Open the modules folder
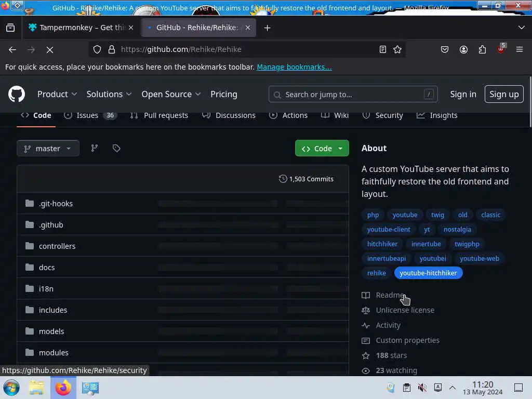The image size is (532, 399). [x=54, y=353]
